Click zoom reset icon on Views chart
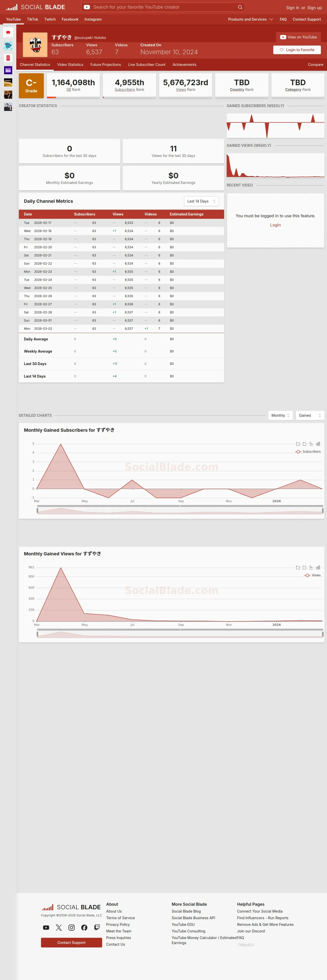Screen dimensions: 327x980 304,567
